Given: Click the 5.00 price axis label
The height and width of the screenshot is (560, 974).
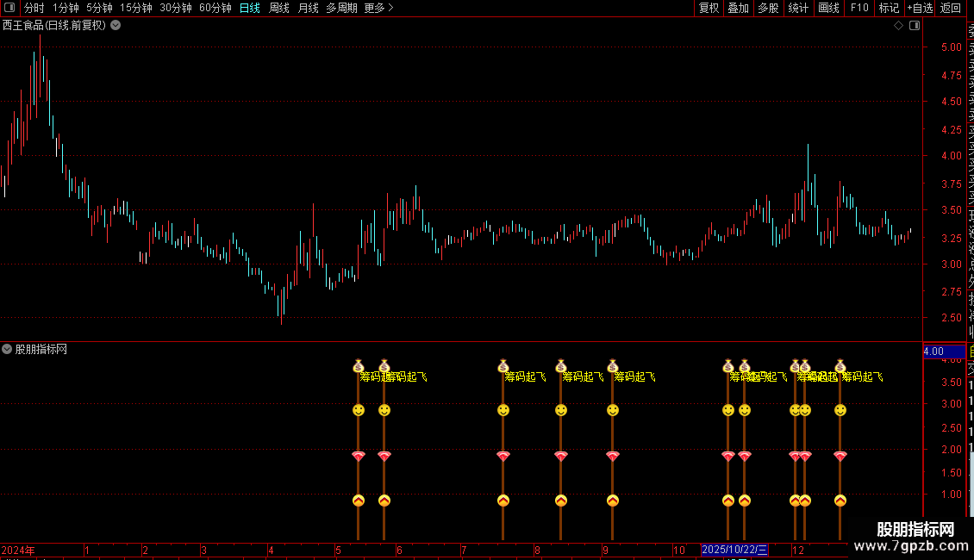Looking at the screenshot, I should tap(951, 47).
